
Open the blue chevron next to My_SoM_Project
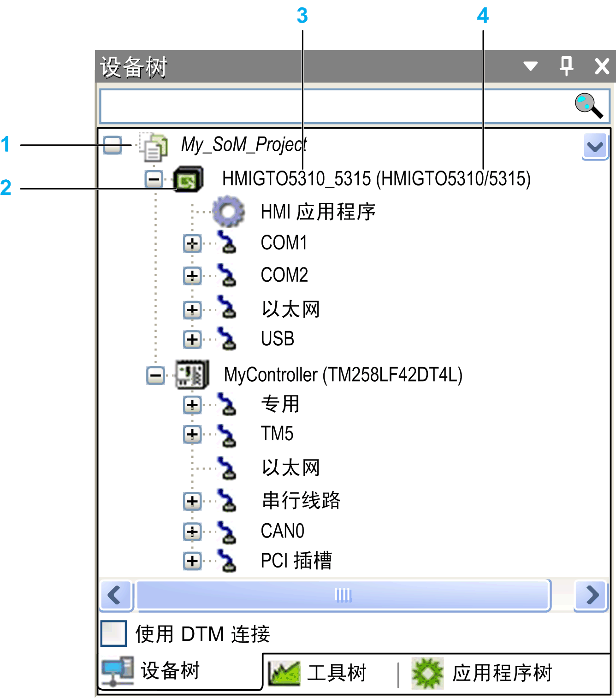click(x=595, y=146)
